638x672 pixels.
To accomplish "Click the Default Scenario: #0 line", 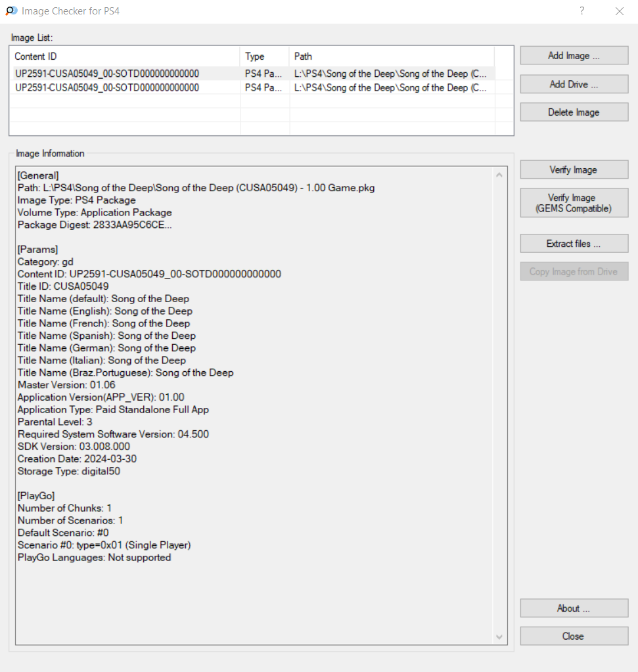I will tap(63, 533).
